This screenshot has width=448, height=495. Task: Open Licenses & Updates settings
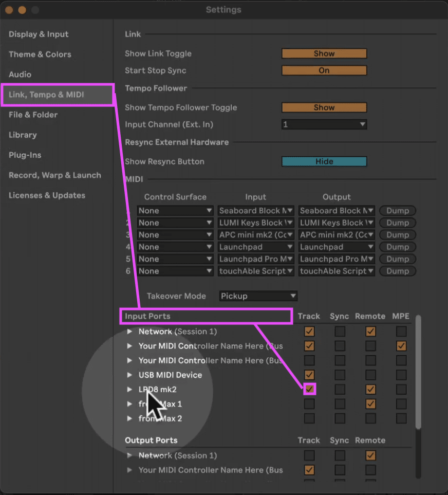pos(47,195)
